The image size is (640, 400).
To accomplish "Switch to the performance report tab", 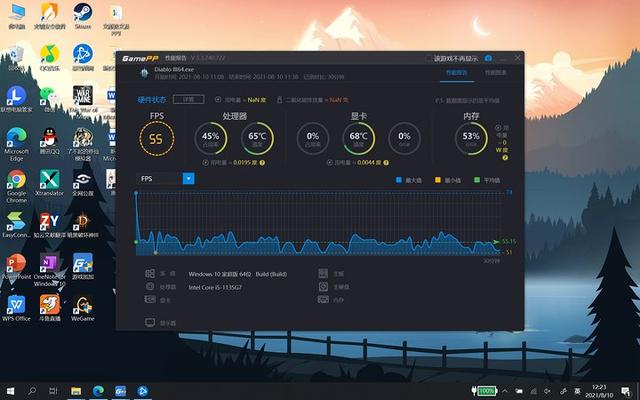I will (457, 73).
